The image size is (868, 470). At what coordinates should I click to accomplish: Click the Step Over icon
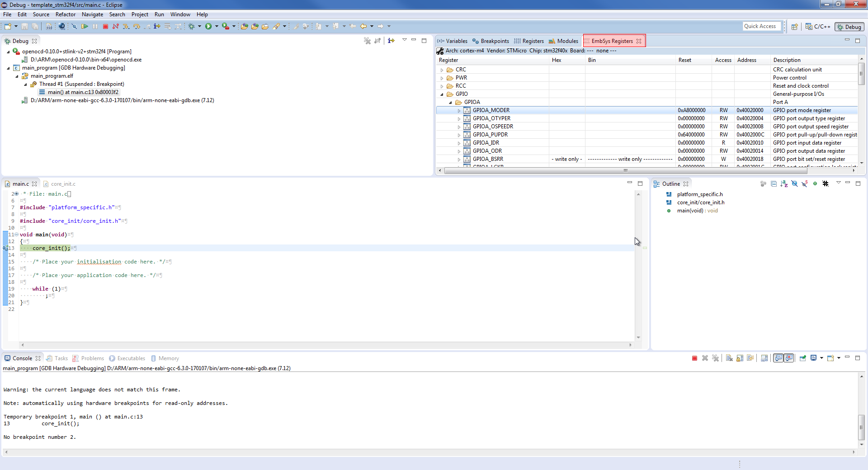coord(137,27)
